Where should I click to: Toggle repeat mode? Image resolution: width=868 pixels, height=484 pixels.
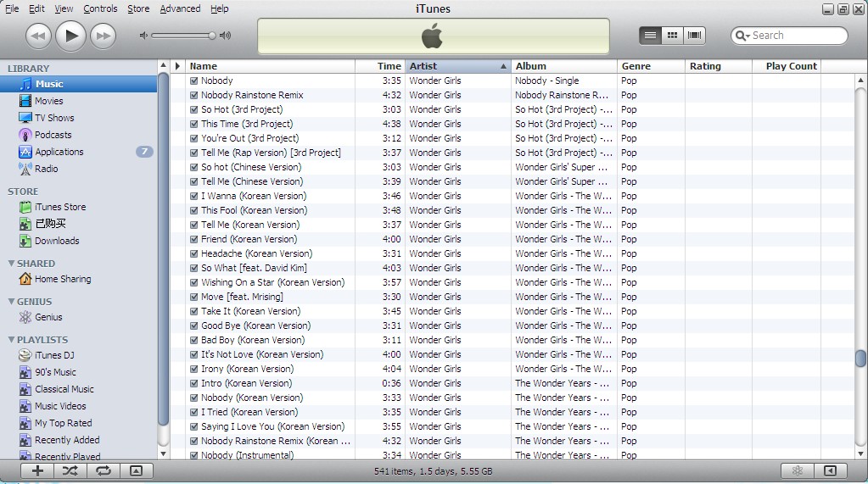pyautogui.click(x=103, y=470)
